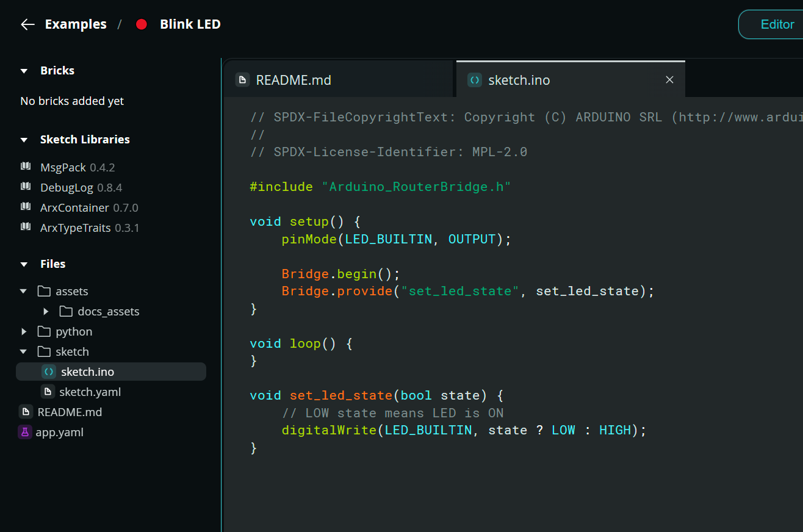The width and height of the screenshot is (803, 532).
Task: Select the python folder label
Action: [x=74, y=331]
